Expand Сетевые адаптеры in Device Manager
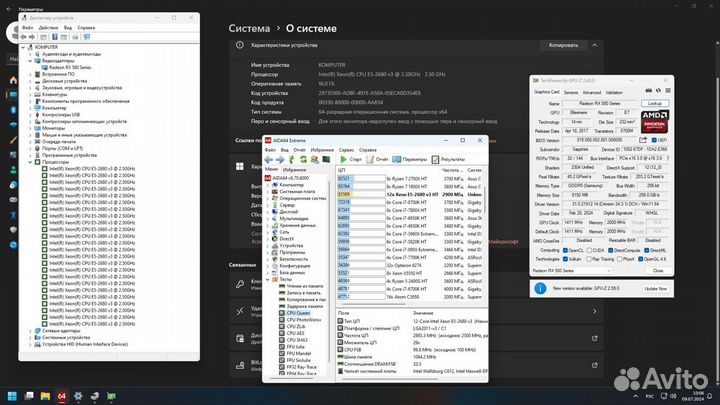 click(31, 331)
